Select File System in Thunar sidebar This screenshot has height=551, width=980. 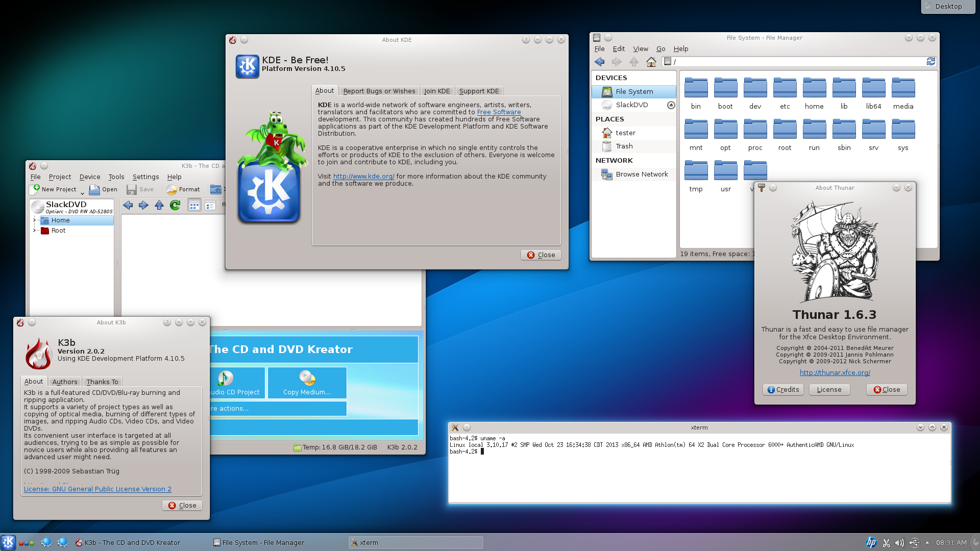click(x=634, y=91)
